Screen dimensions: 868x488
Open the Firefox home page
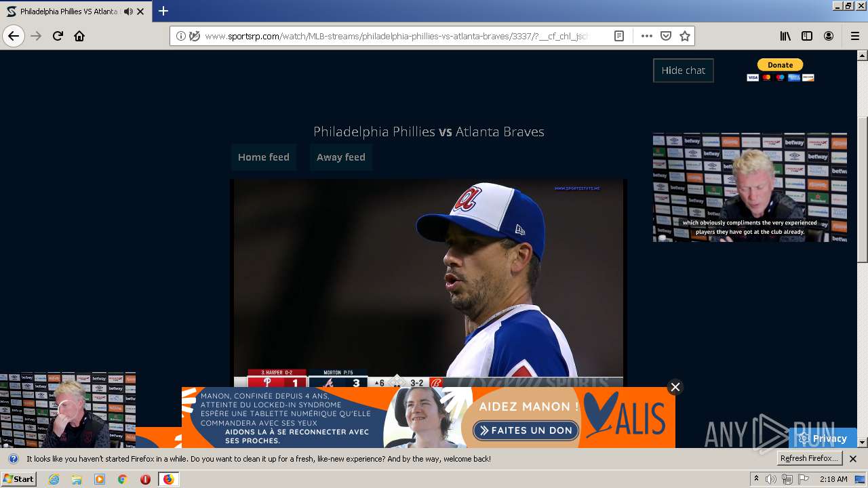(x=79, y=36)
